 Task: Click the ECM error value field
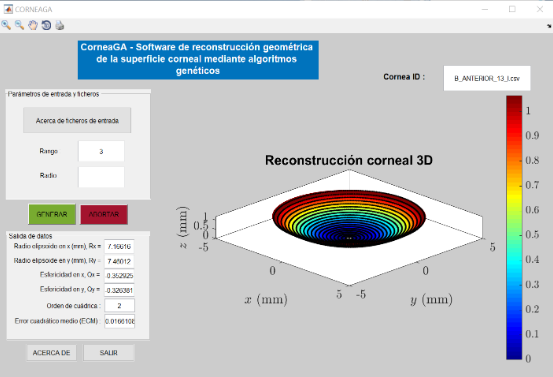tap(119, 321)
